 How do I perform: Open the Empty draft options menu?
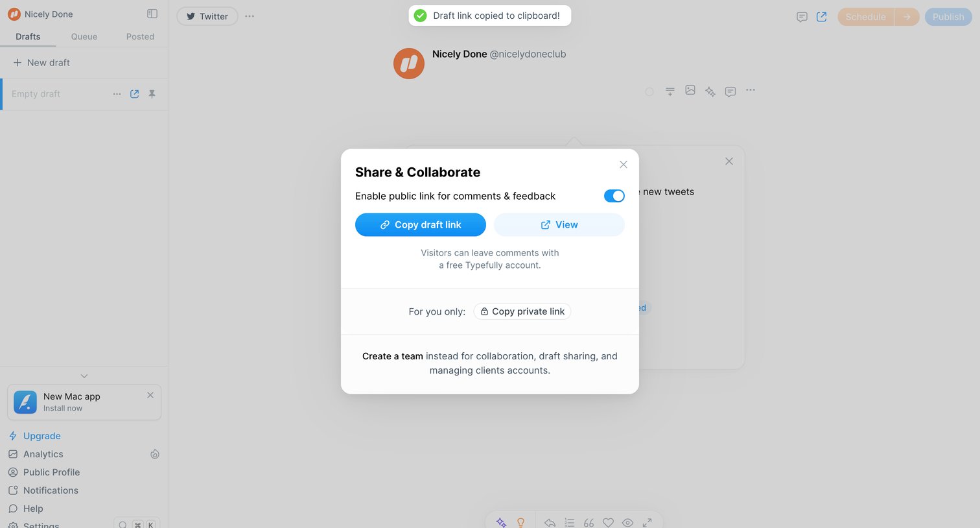(117, 94)
